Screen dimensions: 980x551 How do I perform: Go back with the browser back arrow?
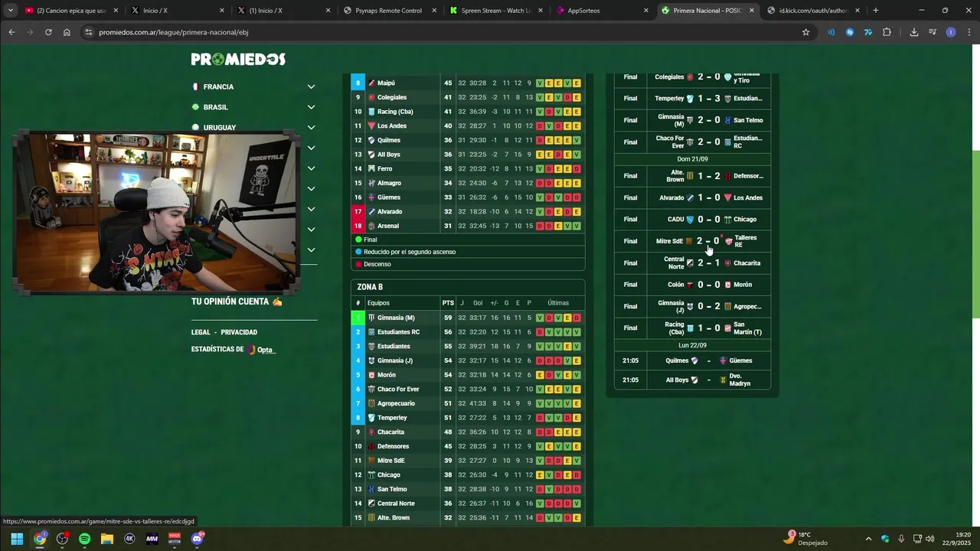point(11,32)
